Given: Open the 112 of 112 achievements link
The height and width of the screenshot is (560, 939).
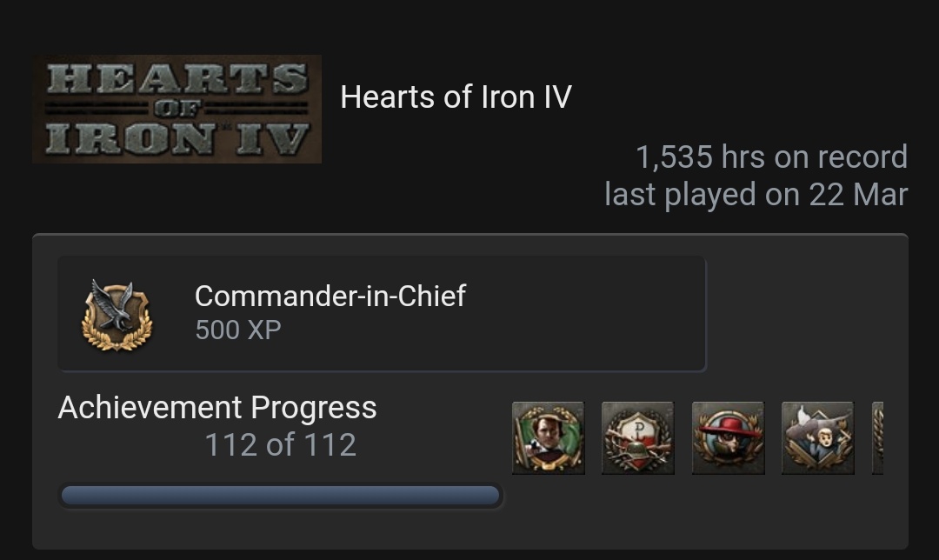Looking at the screenshot, I should 280,444.
